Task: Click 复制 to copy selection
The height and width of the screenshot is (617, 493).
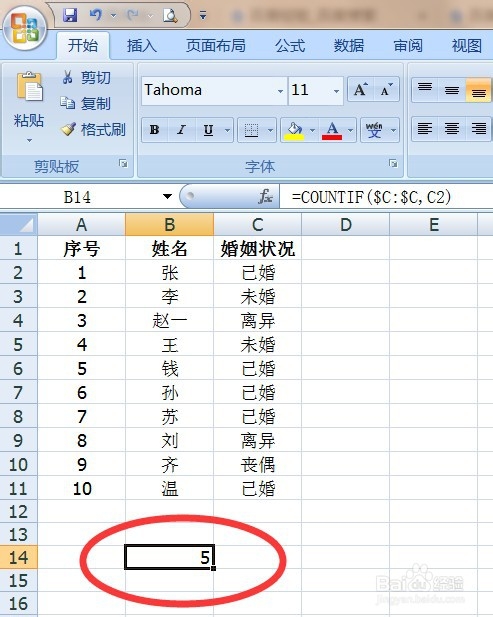Action: tap(85, 103)
